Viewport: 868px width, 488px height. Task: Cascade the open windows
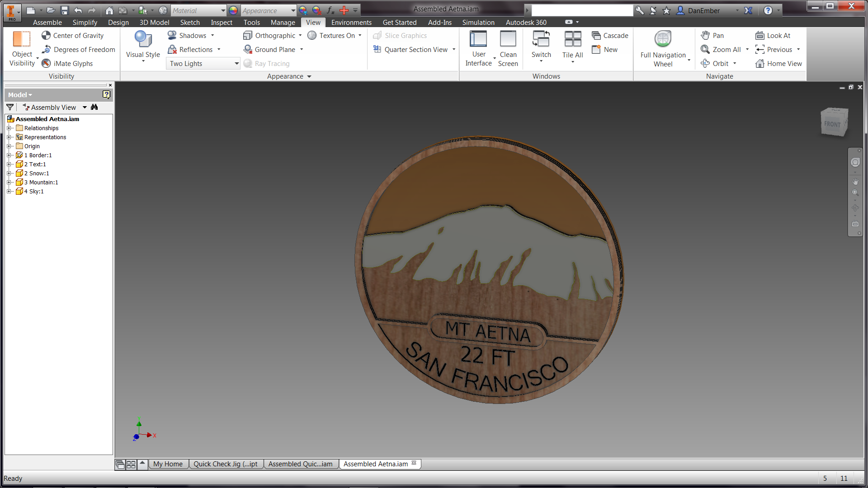pyautogui.click(x=610, y=36)
